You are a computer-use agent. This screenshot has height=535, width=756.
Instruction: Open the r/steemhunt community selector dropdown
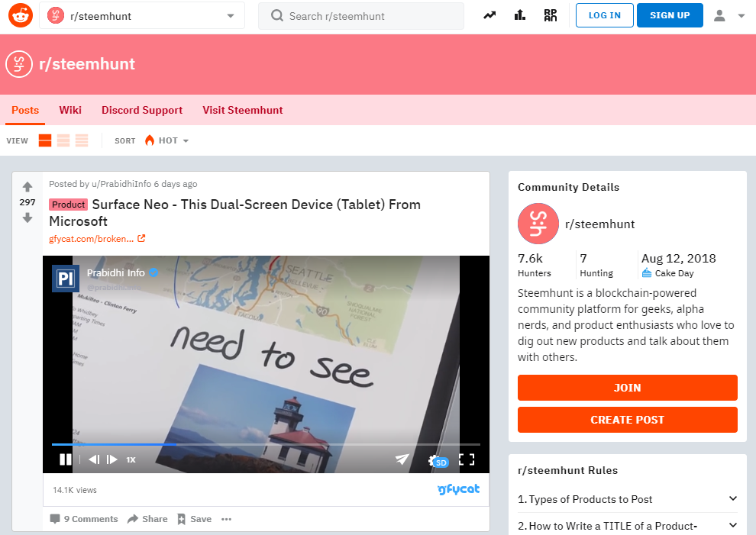click(142, 16)
